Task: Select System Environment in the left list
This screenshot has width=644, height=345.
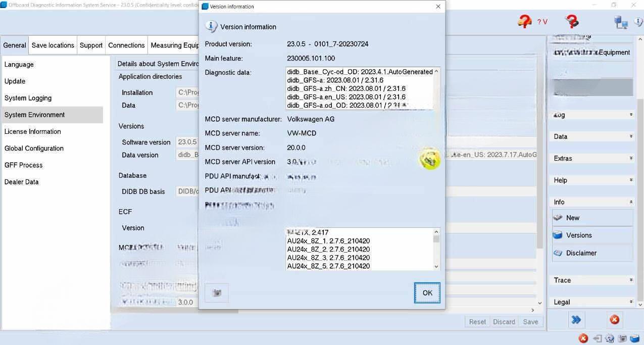Action: tap(53, 115)
